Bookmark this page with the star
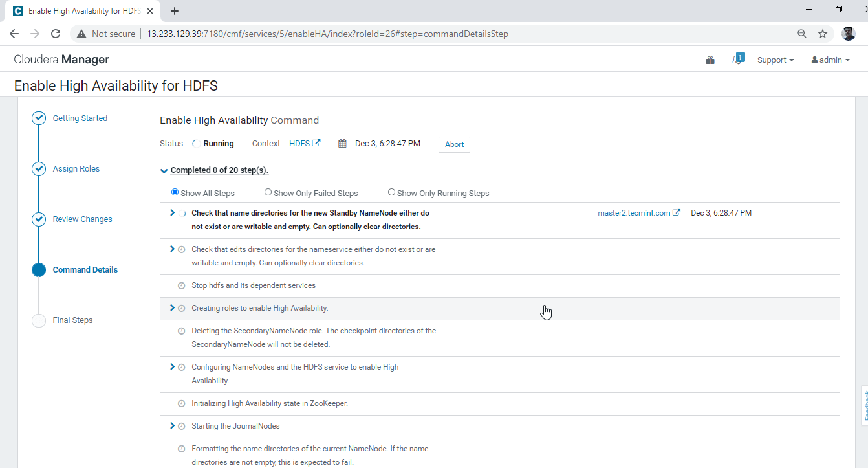This screenshot has width=868, height=468. tap(823, 34)
